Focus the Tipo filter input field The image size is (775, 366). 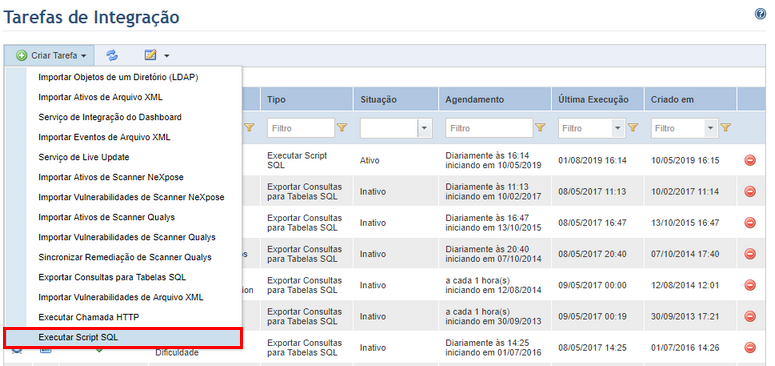pyautogui.click(x=301, y=128)
